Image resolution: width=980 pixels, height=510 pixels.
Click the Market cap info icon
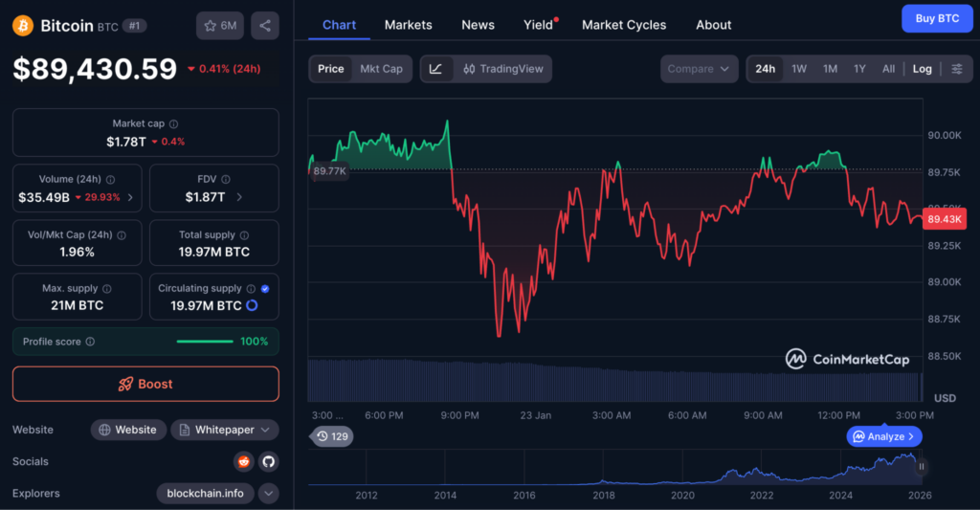(173, 123)
